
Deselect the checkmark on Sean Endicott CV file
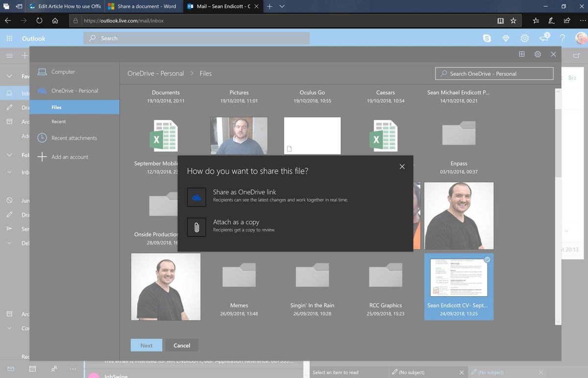[487, 260]
